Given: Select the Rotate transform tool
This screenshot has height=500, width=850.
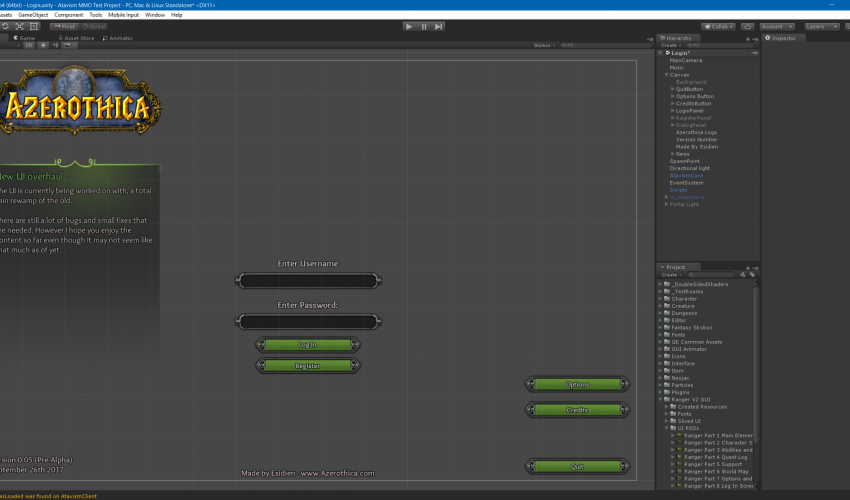Looking at the screenshot, I should [5, 26].
